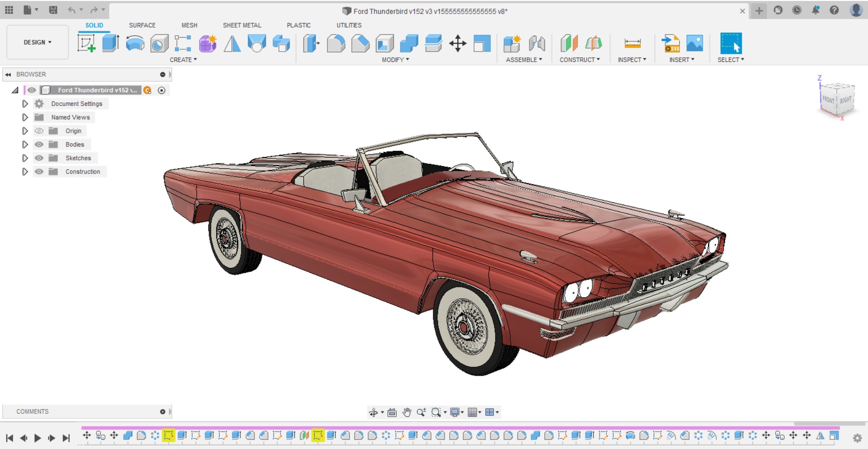
Task: Open the DESIGN workspace dropdown
Action: pyautogui.click(x=38, y=42)
